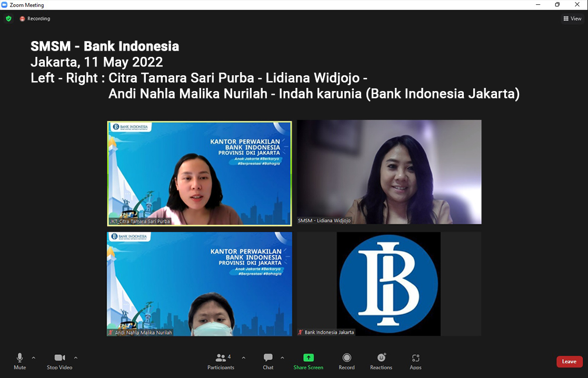
Task: Click the 'SMSM - Lidiana Widjojo' name label
Action: coord(324,221)
